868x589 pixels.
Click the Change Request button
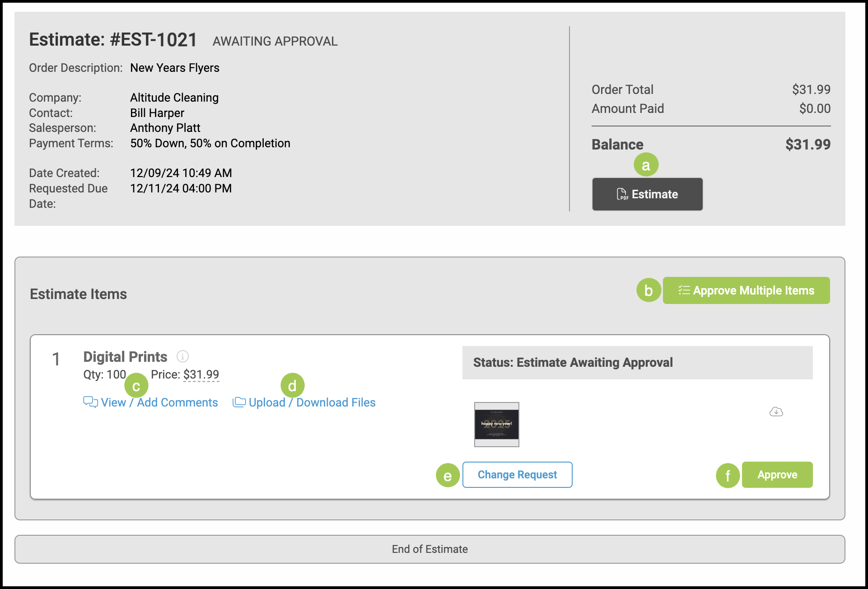click(517, 475)
